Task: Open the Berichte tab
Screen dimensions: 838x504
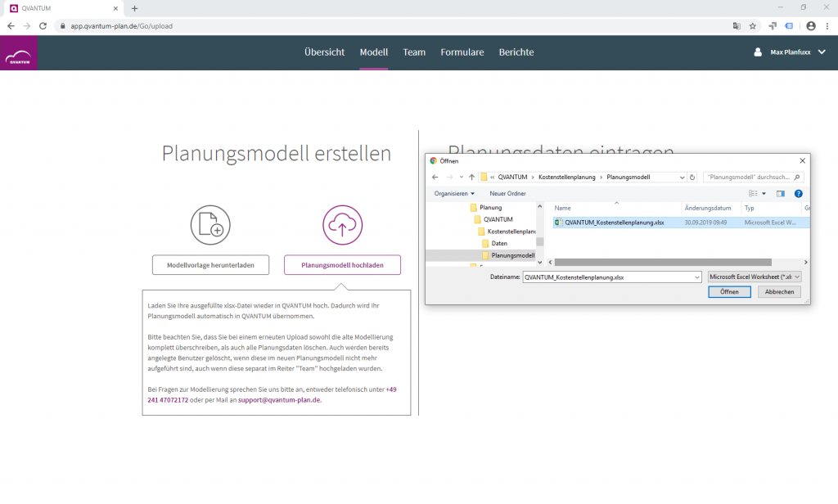Action: (x=516, y=52)
